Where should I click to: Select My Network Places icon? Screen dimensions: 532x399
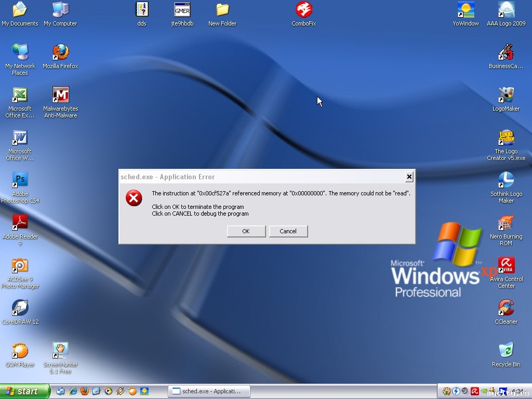coord(20,60)
